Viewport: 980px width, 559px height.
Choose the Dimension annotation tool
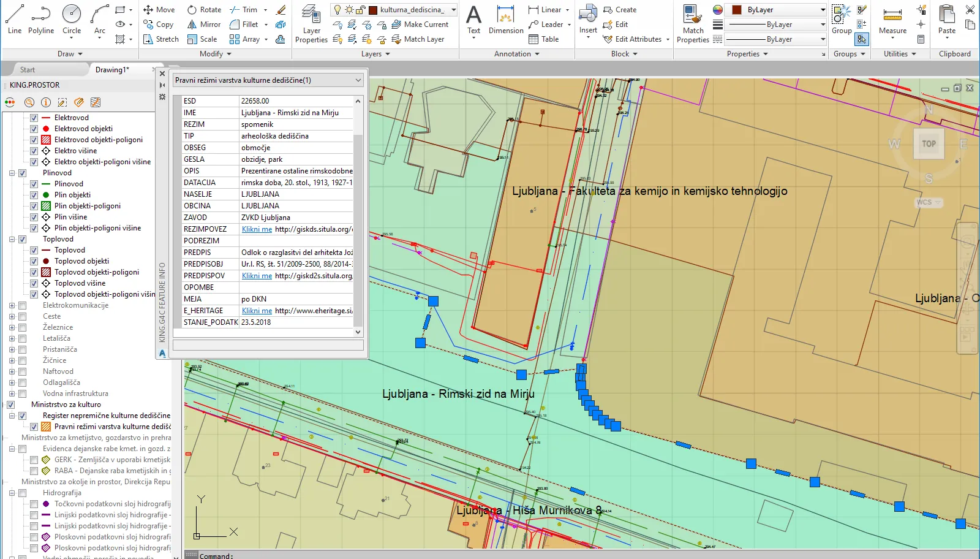click(506, 20)
